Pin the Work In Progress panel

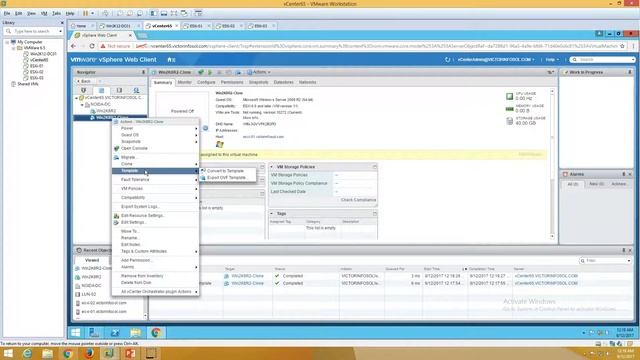630,72
